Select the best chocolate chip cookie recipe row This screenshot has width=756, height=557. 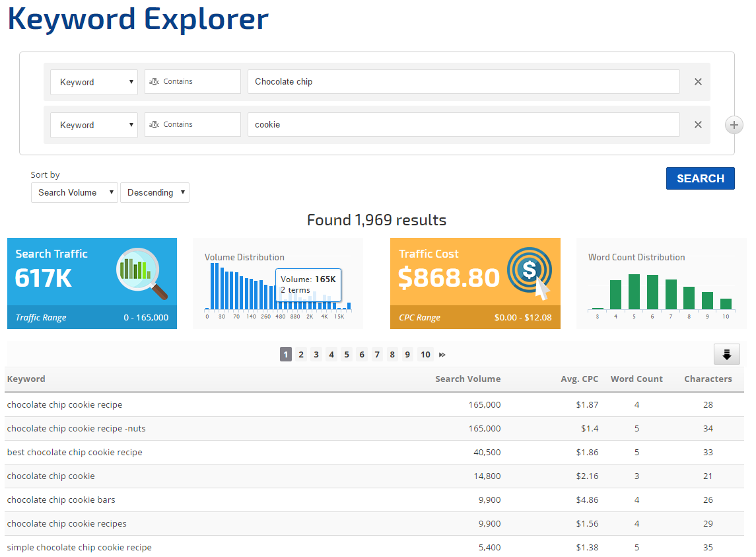(x=75, y=453)
